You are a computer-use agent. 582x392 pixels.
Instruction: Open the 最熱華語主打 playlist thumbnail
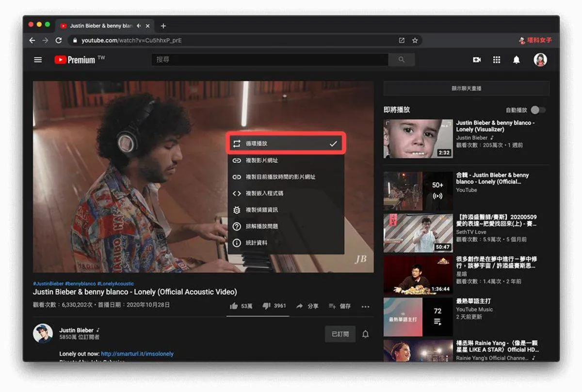(x=418, y=317)
